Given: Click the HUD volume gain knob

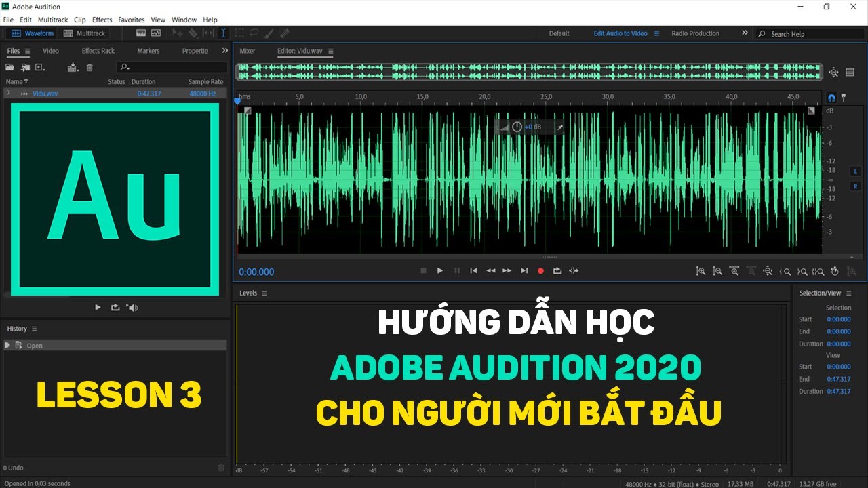Looking at the screenshot, I should tap(517, 127).
